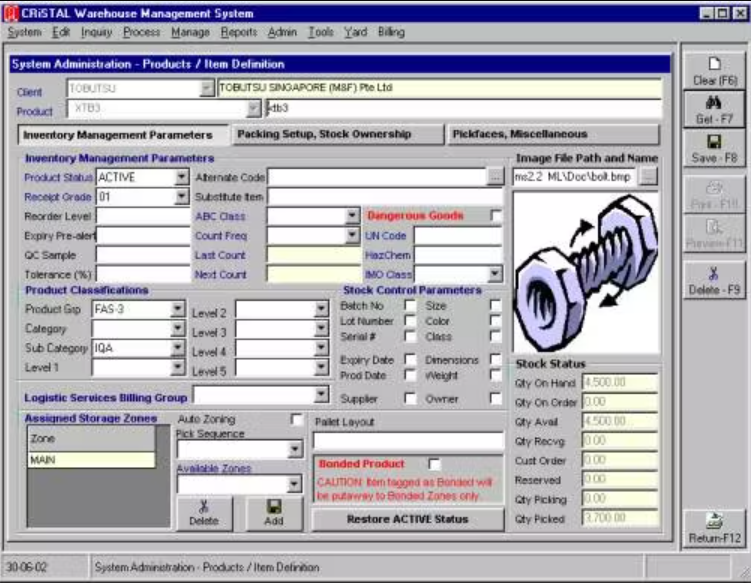Click the greyed Print F10 printer icon
The image size is (751, 583).
[714, 188]
